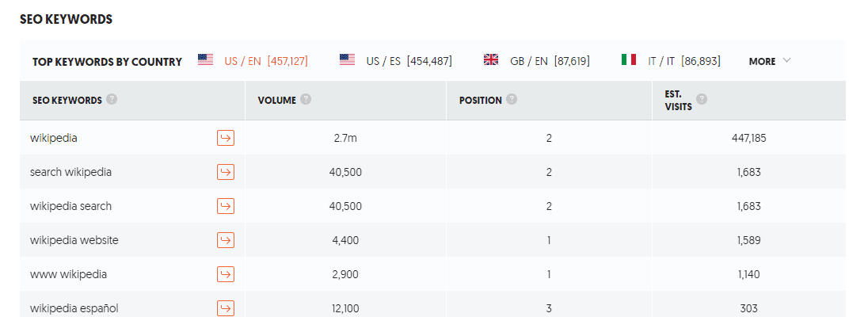The height and width of the screenshot is (317, 868).
Task: Open arrow icon for 'wikipedia search' row
Action: 226,206
